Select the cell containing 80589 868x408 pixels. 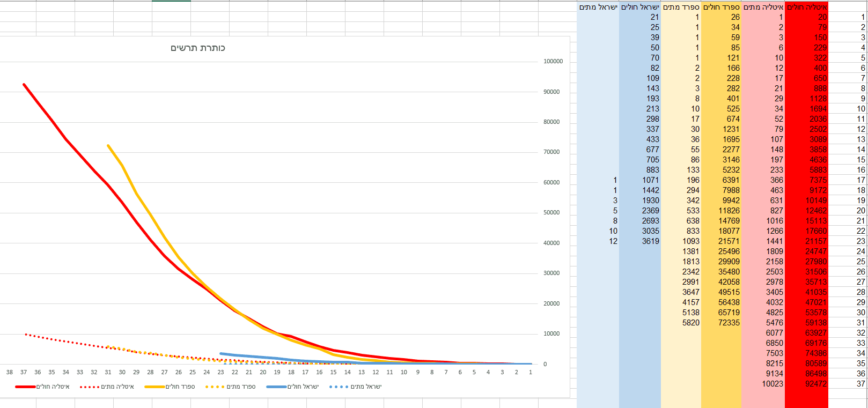pyautogui.click(x=806, y=364)
